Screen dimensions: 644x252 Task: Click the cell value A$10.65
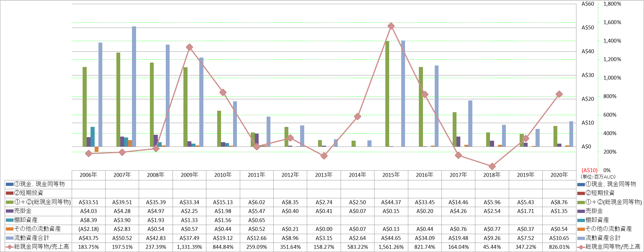[559, 238]
